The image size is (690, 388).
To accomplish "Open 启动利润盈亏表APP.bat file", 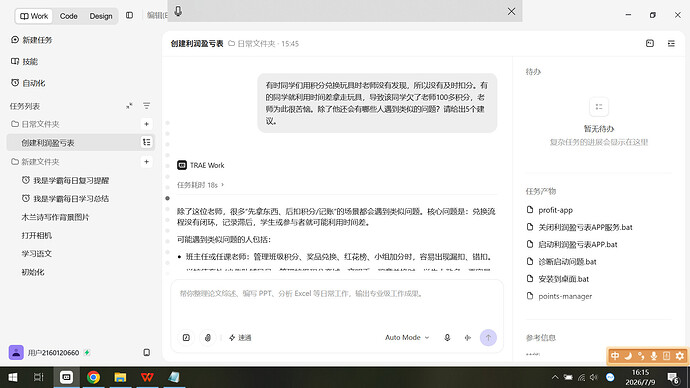I will pos(572,245).
